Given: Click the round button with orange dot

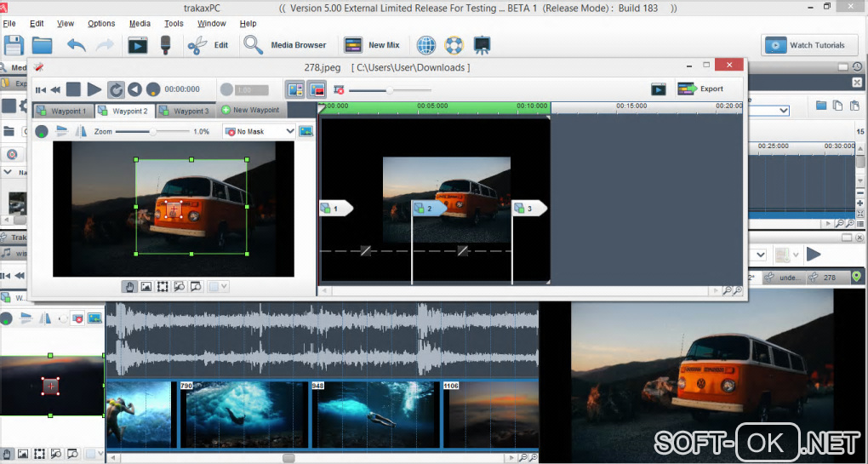Looking at the screenshot, I should coord(153,89).
